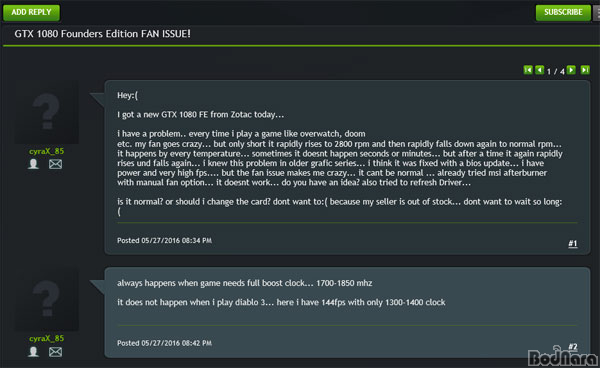Subscribe to this forum thread

[563, 12]
